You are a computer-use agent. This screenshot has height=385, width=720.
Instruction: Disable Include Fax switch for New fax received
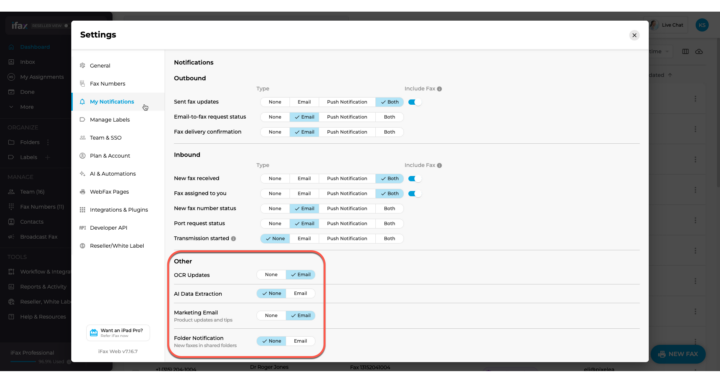[414, 178]
